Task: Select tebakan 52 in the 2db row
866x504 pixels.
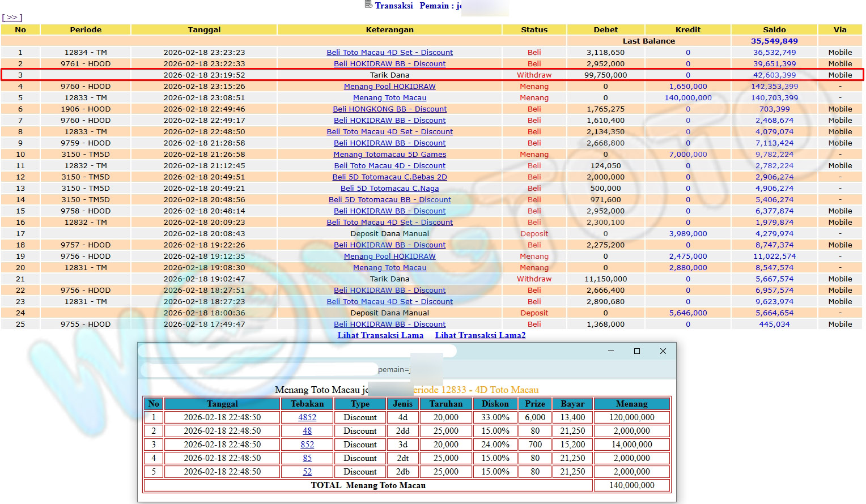Action: 307,472
